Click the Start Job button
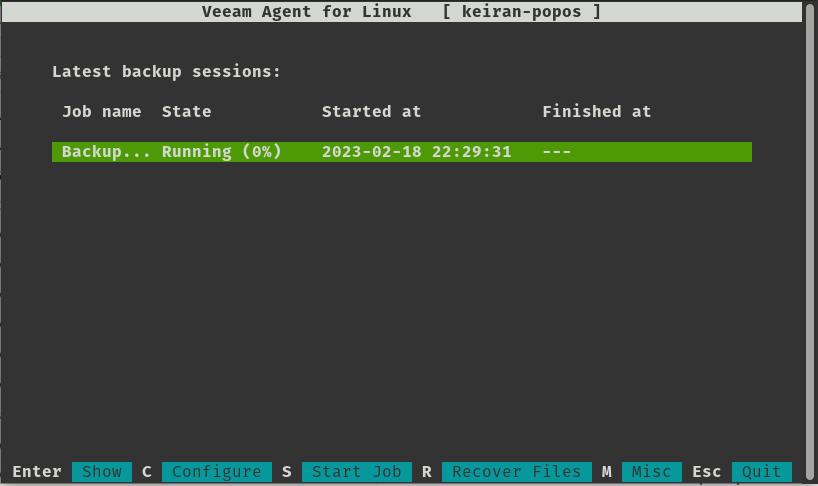The width and height of the screenshot is (818, 486). (357, 471)
